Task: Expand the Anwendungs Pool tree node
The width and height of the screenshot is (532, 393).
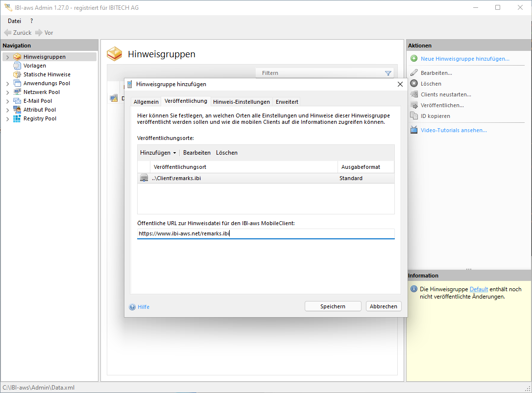Action: 7,84
